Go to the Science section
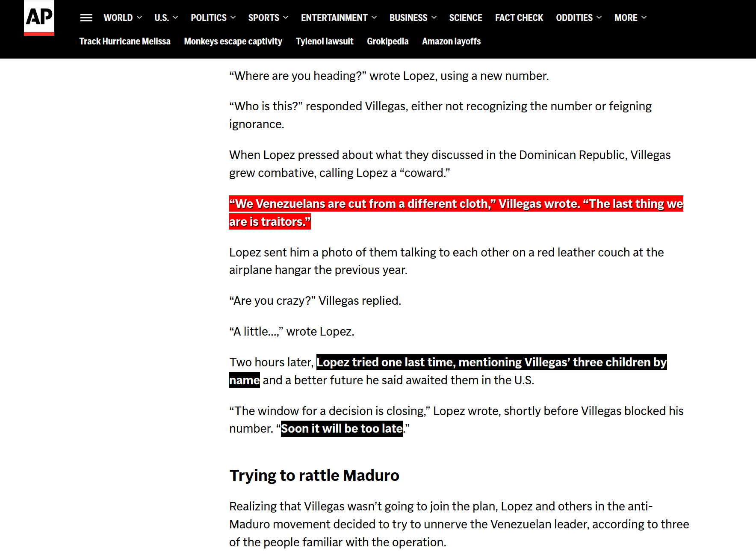 [466, 18]
